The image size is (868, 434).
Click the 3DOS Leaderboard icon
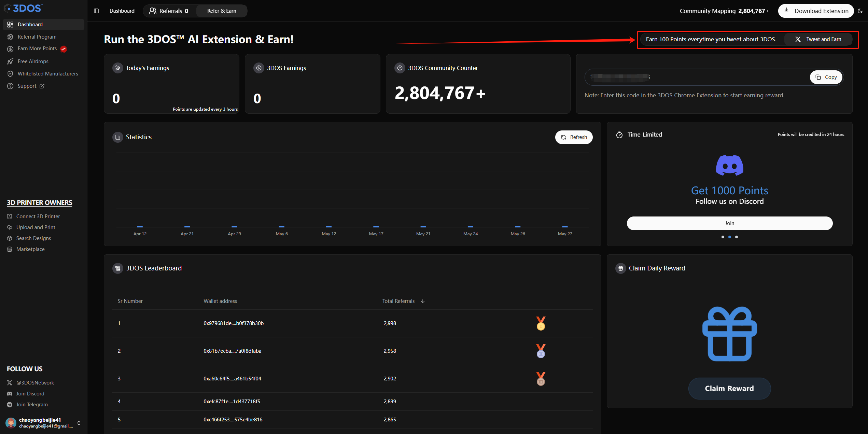[x=118, y=268]
